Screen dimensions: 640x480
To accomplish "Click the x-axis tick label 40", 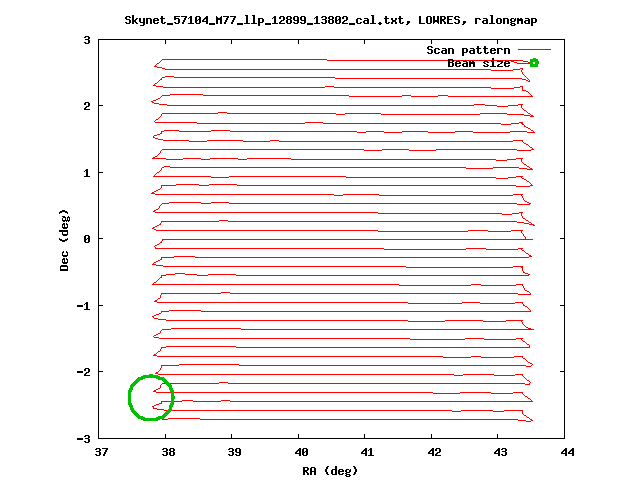I will click(x=300, y=452).
